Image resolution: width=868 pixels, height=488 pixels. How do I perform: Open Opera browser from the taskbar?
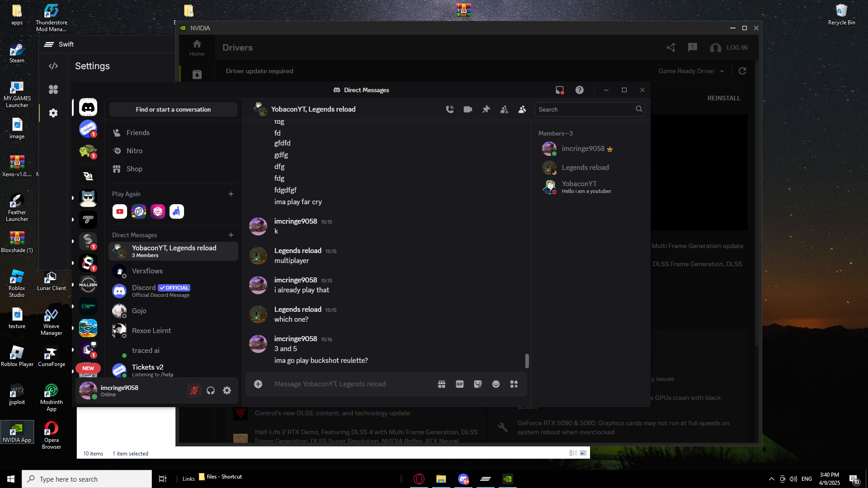419,479
